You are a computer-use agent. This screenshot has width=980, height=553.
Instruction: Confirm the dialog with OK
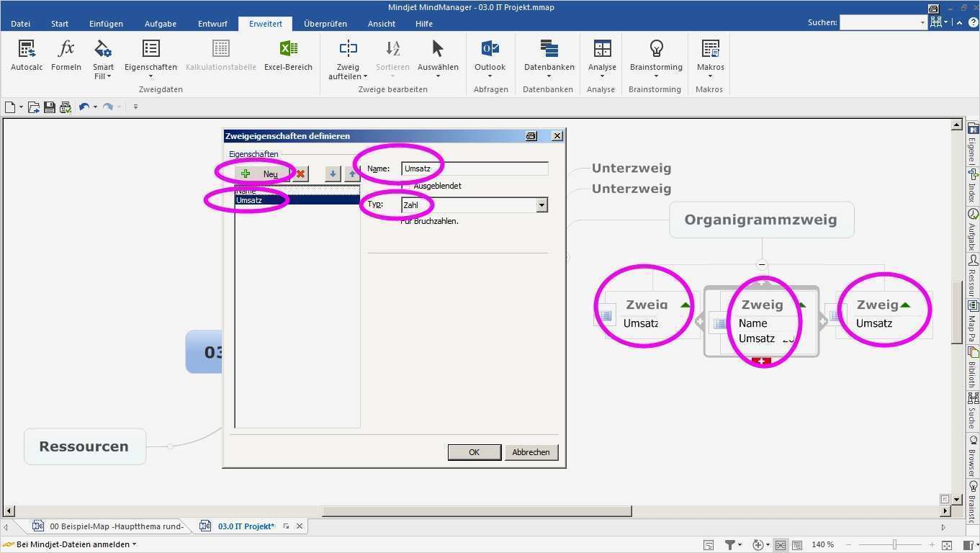coord(474,452)
